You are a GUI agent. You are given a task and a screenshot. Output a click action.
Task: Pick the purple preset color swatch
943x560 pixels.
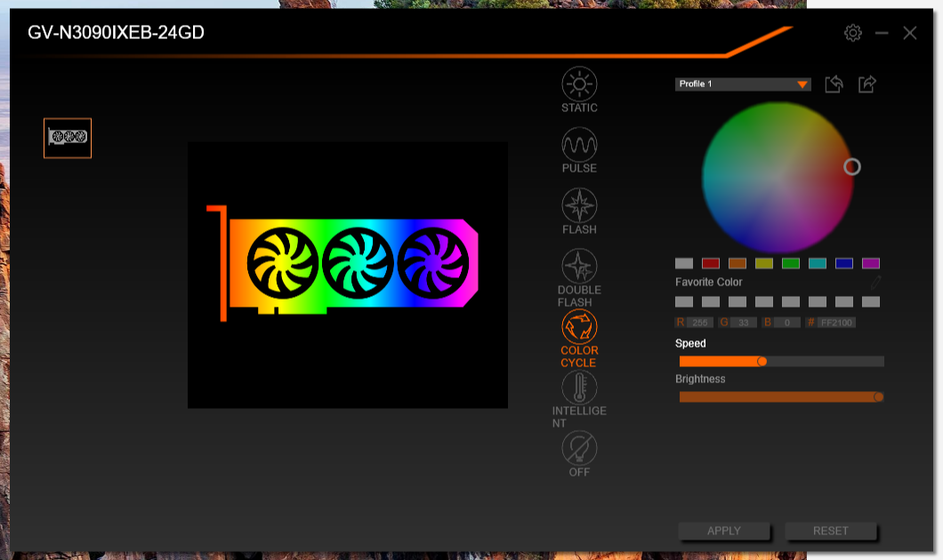871,263
